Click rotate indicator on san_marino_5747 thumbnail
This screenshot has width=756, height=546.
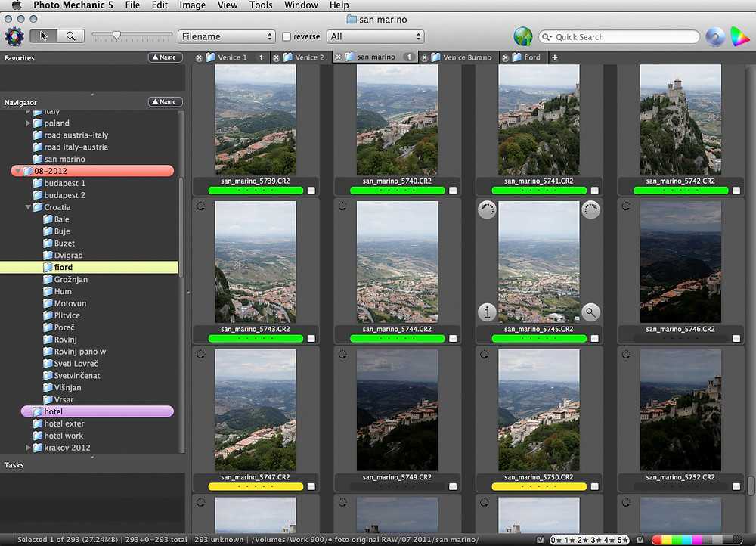click(x=201, y=355)
